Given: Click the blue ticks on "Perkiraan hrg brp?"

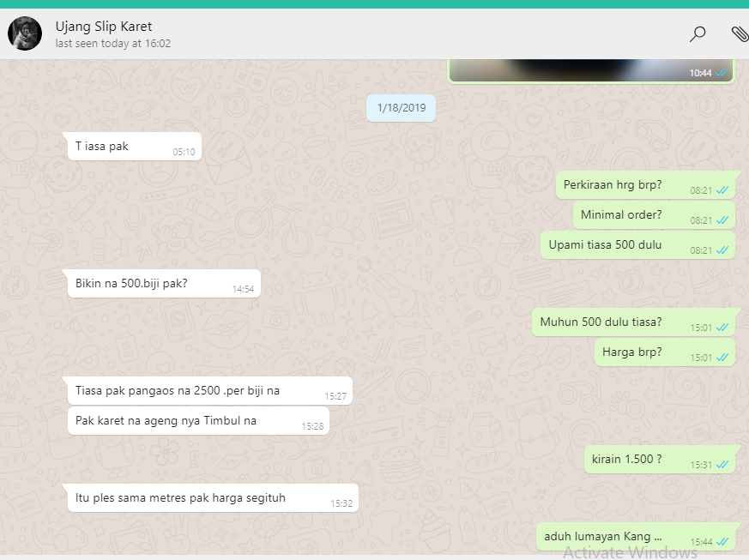Looking at the screenshot, I should (x=722, y=190).
